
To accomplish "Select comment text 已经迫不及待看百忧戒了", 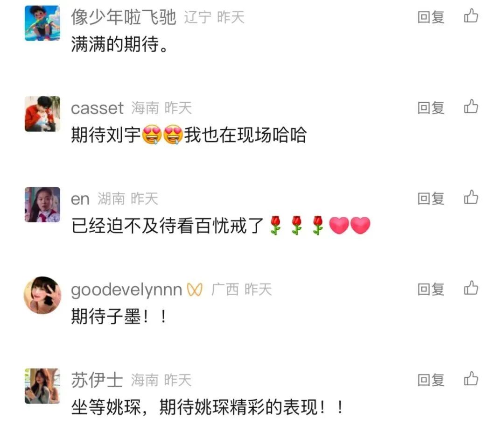I will [x=167, y=226].
